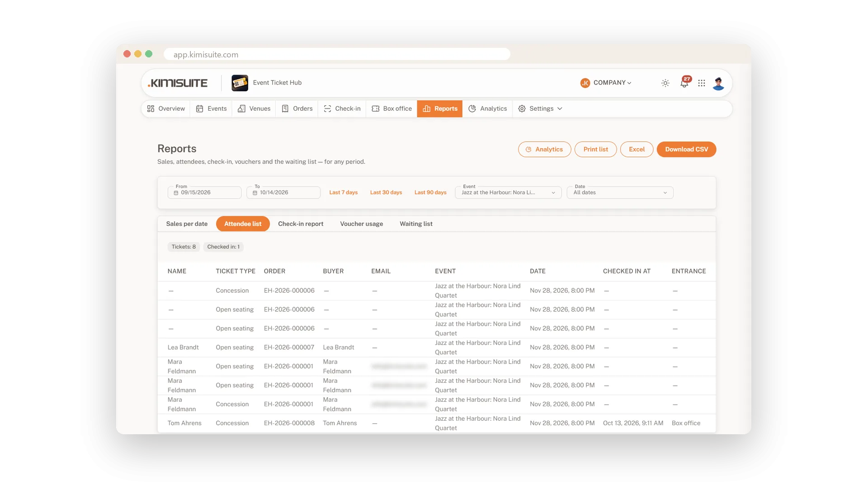868x488 pixels.
Task: Open the Date filter dropdown
Action: [x=620, y=192]
